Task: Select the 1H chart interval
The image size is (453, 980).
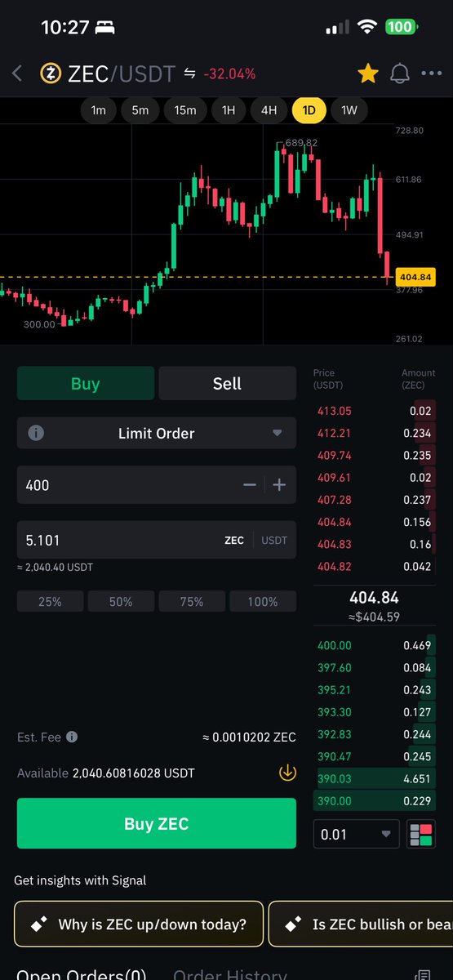Action: coord(229,109)
